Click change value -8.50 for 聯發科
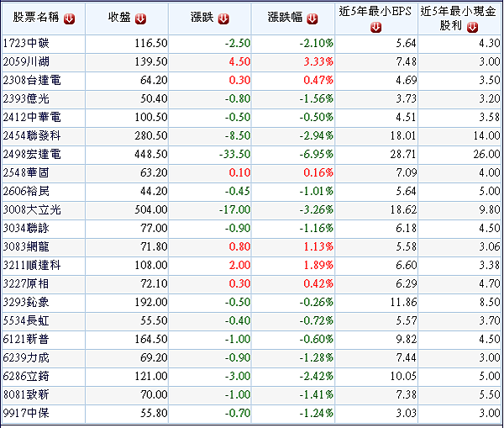Screen dimensions: 504x428 tap(238, 135)
